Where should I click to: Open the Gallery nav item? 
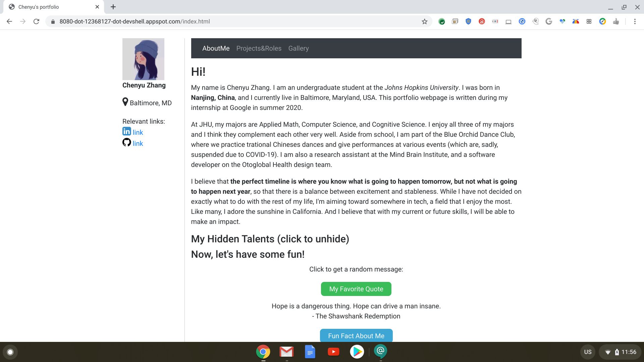(x=298, y=48)
